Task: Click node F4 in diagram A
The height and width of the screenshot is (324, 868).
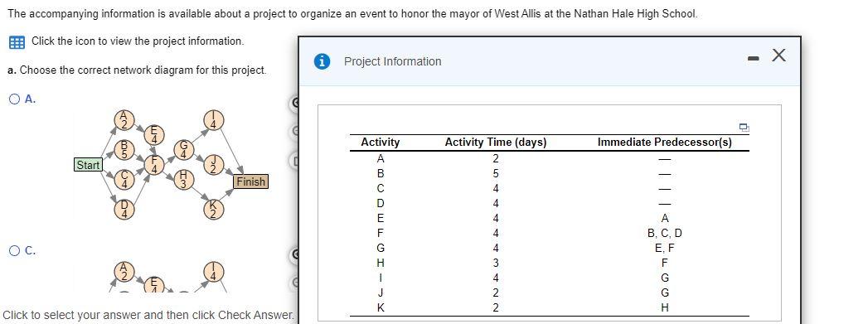Action: pyautogui.click(x=154, y=164)
